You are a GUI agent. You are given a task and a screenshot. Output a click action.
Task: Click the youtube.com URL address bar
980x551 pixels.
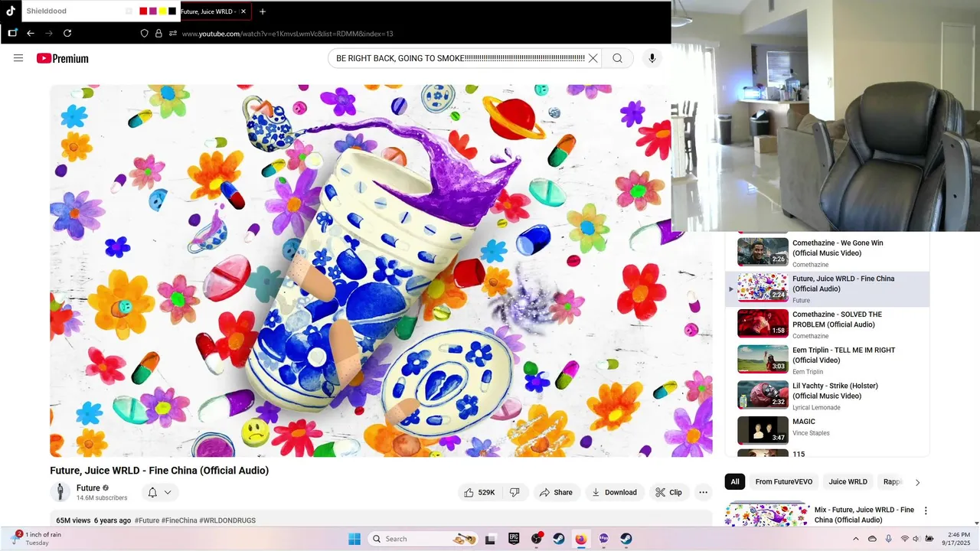coord(288,34)
